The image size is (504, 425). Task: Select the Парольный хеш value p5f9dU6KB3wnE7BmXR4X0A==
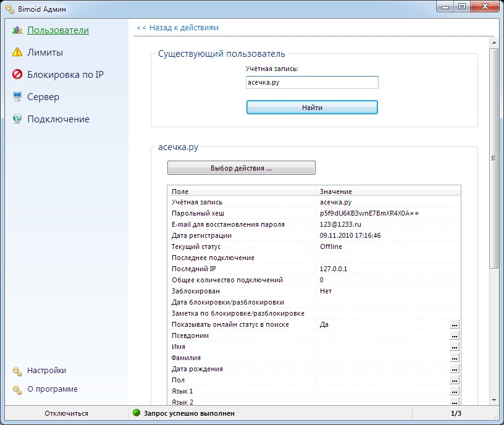point(369,213)
